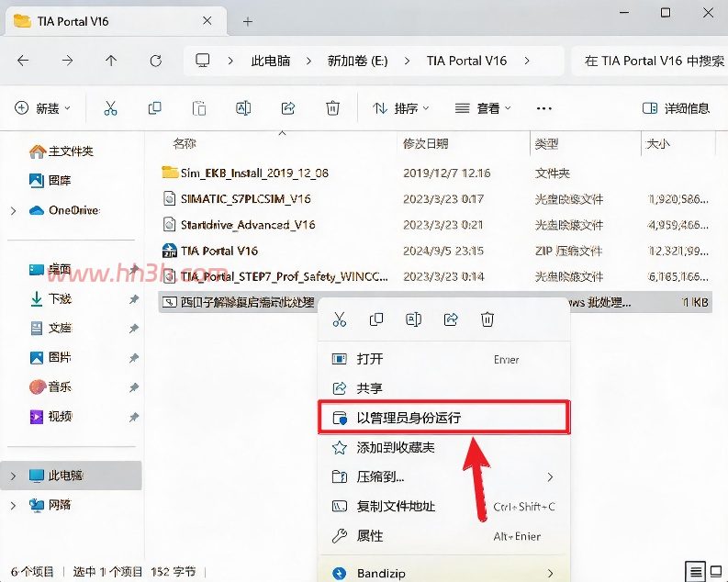Screen dimensions: 728x582
Task: Sort by the 名称 column header
Action: (185, 144)
